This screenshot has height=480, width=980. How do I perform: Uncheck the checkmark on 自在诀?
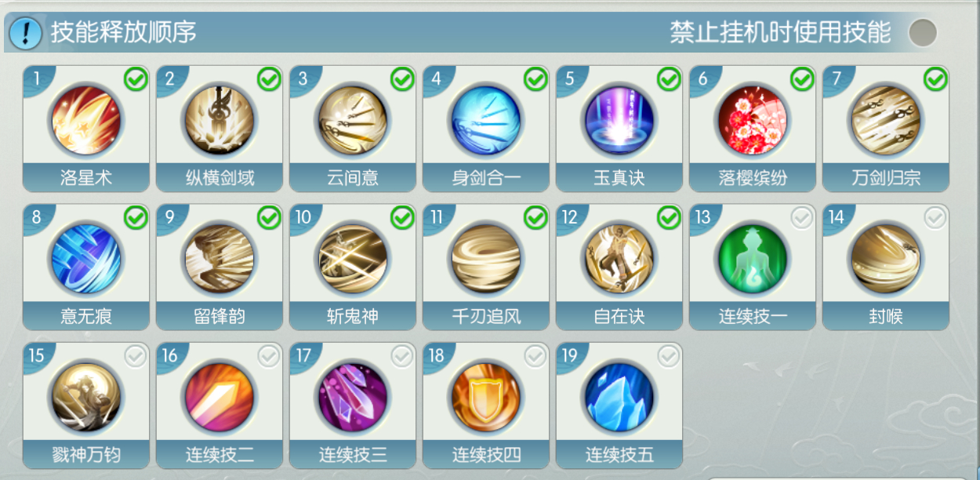669,217
